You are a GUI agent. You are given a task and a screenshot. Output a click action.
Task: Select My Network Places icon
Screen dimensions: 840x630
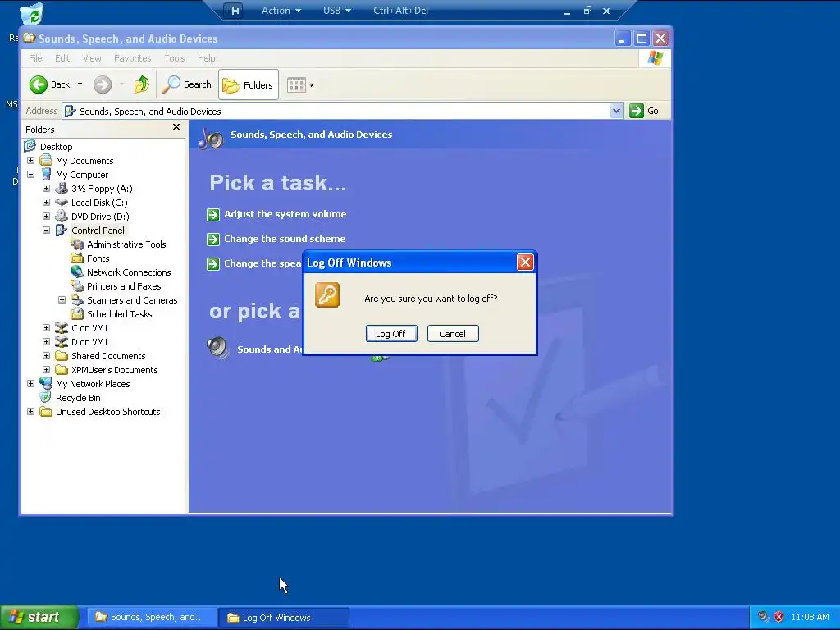[x=46, y=384]
